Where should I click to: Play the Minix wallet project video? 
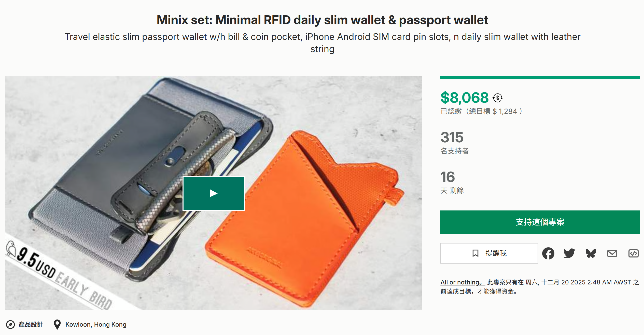214,193
